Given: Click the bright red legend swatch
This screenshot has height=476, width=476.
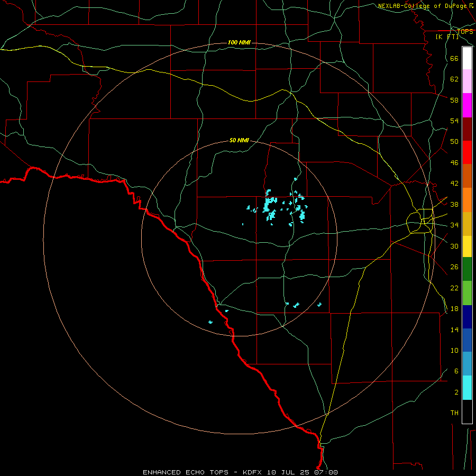Looking at the screenshot, I should tap(467, 152).
